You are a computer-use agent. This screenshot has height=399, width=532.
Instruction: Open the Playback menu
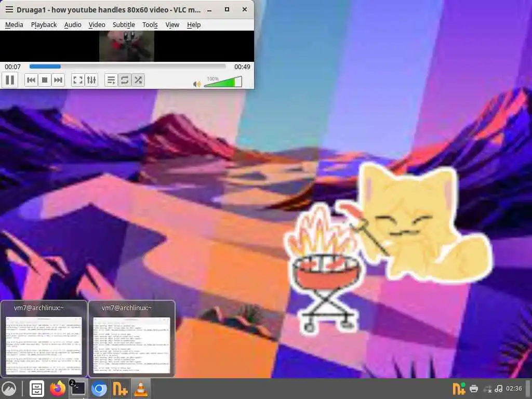(44, 25)
